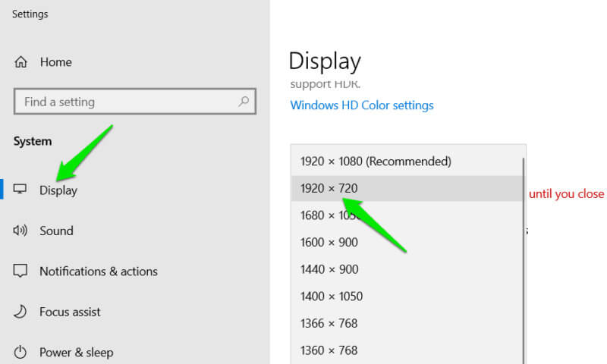Choose the 1920 × 720 resolution option

coord(407,188)
